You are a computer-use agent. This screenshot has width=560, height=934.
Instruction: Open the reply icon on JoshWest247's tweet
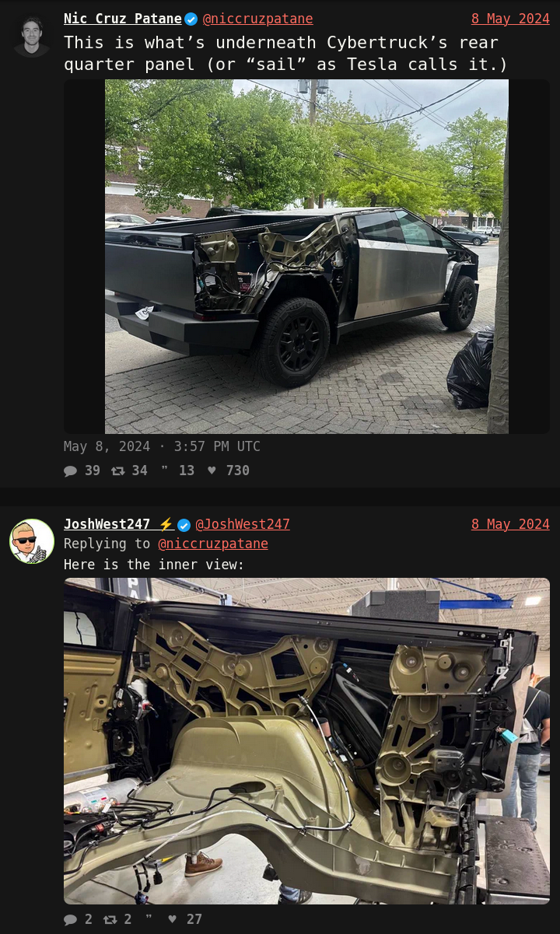pos(70,919)
